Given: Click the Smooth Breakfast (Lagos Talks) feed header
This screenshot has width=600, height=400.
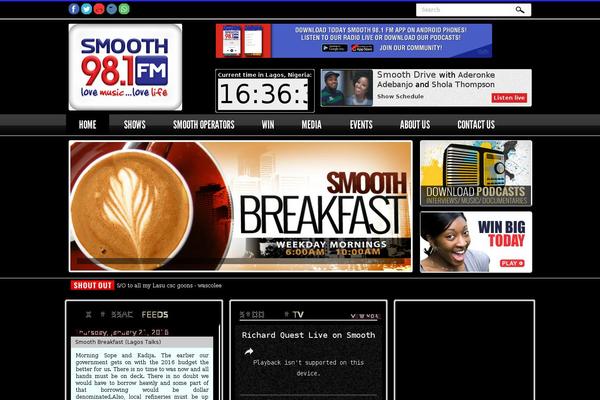Looking at the screenshot, I should click(x=142, y=342).
